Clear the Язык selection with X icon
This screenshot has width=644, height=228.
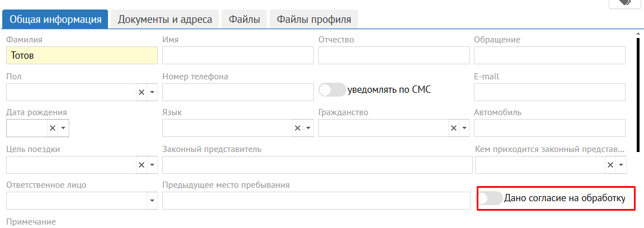tap(298, 129)
